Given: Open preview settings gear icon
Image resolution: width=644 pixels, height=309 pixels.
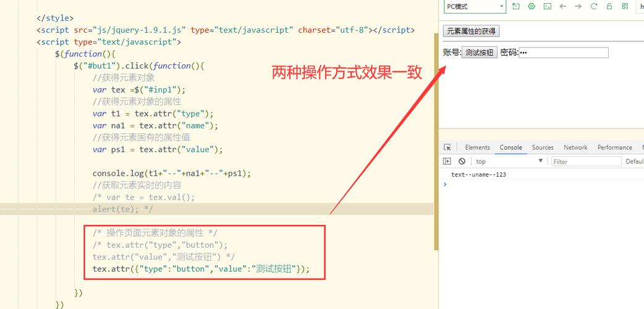Looking at the screenshot, I should [532, 6].
